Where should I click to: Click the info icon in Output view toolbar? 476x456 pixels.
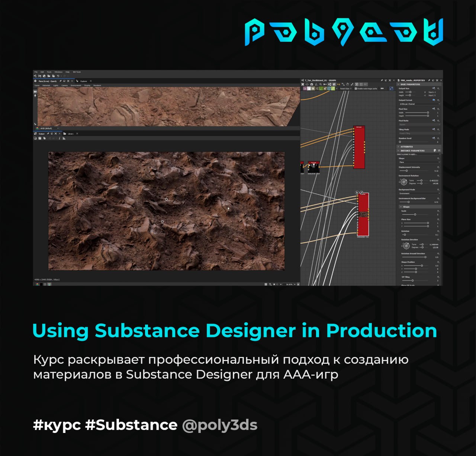tap(59, 138)
